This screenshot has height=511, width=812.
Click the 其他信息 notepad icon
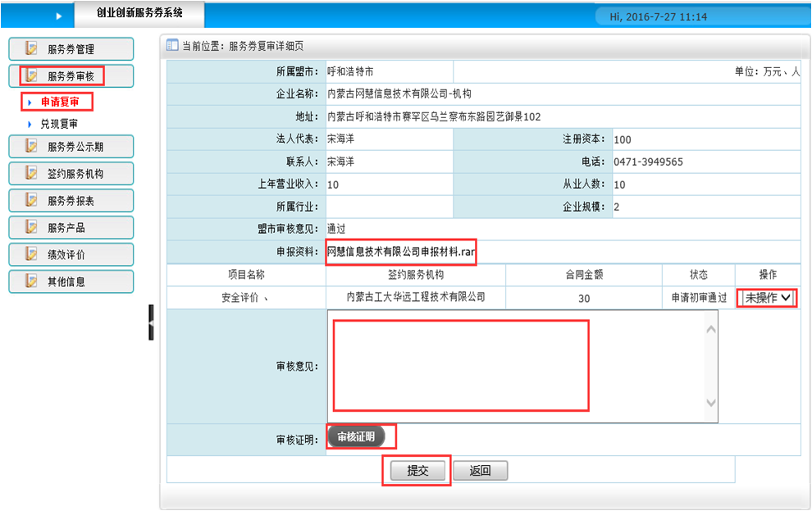tap(32, 281)
